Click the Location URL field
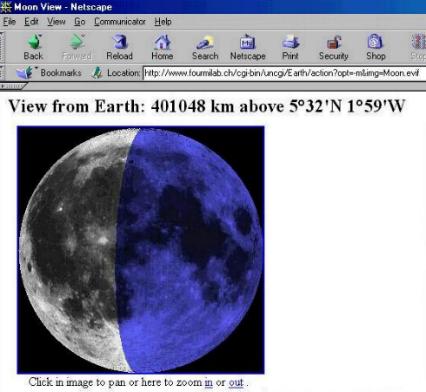Image resolution: width=426 pixels, height=392 pixels. 284,73
